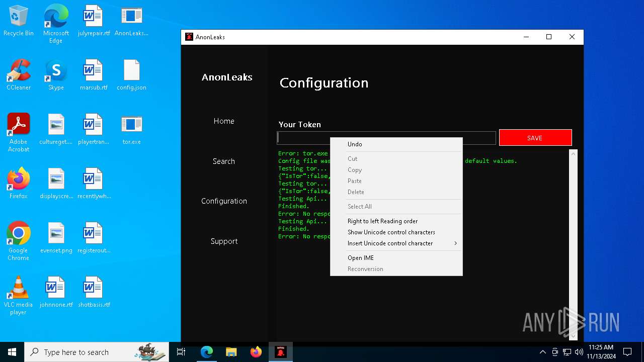The width and height of the screenshot is (644, 362).
Task: Select the recentlywh document
Action: pyautogui.click(x=94, y=184)
